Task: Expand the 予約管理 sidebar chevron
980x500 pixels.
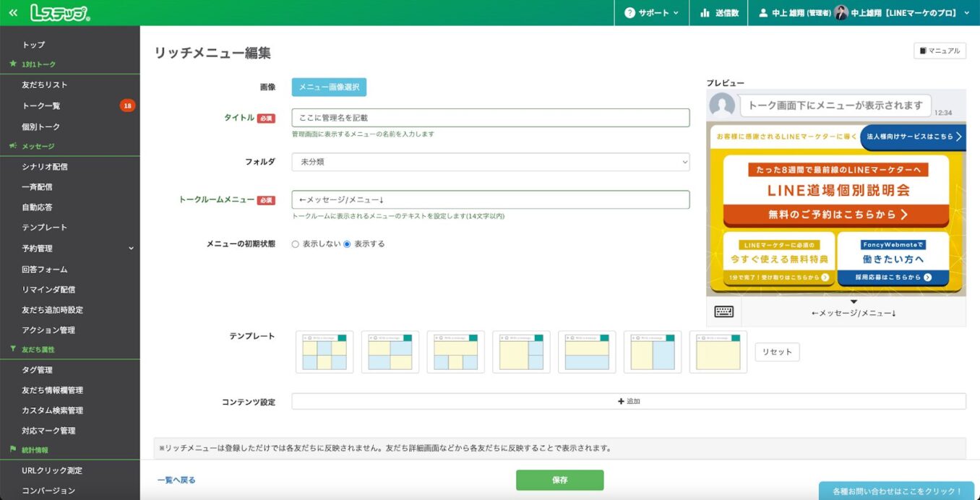Action: [130, 248]
